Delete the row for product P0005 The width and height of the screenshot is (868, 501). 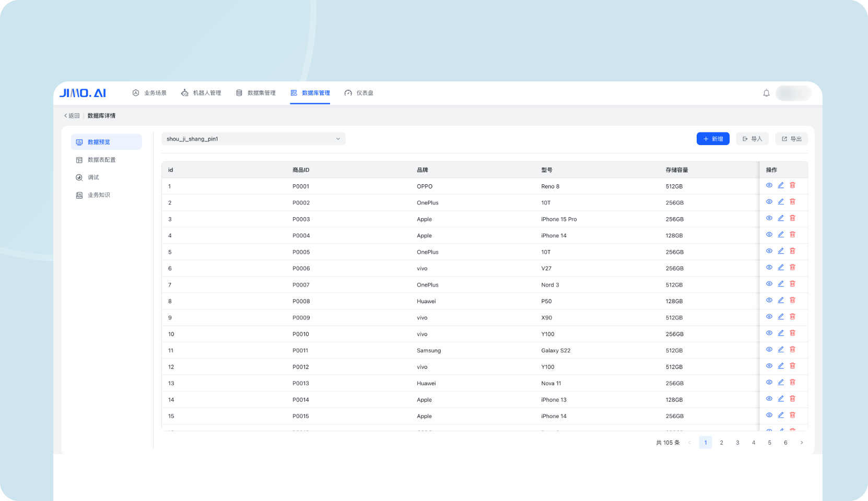click(x=792, y=251)
